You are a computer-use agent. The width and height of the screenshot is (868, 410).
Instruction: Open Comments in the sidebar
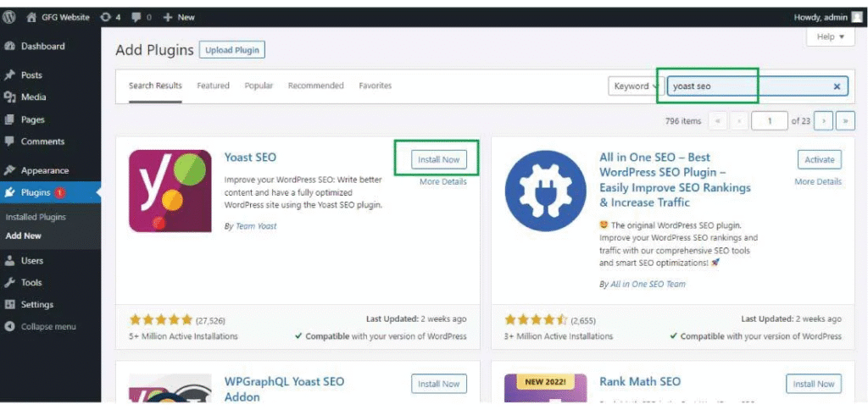click(42, 141)
